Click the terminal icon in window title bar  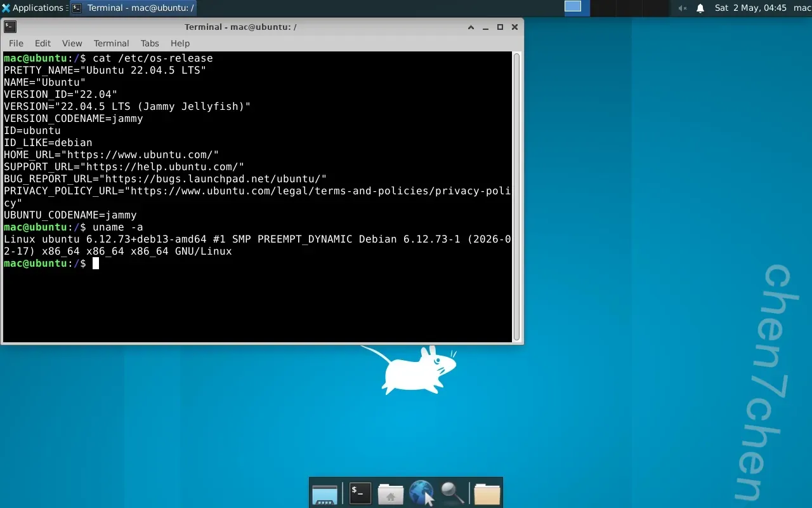(x=10, y=27)
